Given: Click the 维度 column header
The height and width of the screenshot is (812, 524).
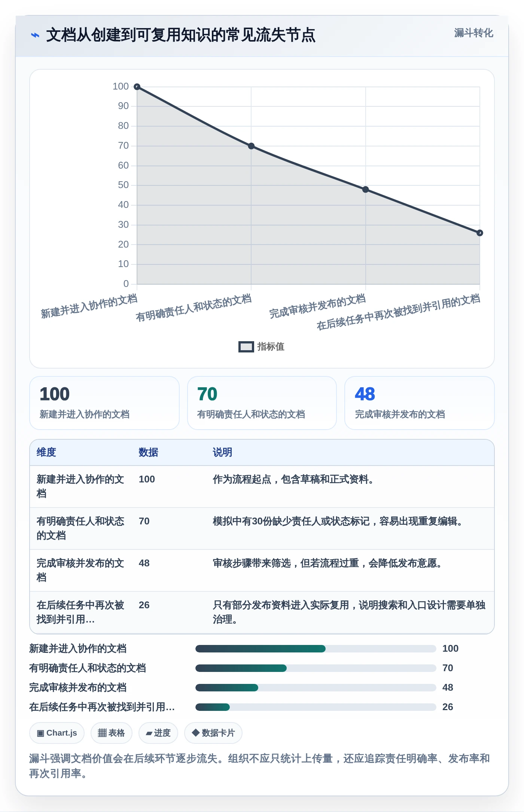Looking at the screenshot, I should (x=46, y=452).
